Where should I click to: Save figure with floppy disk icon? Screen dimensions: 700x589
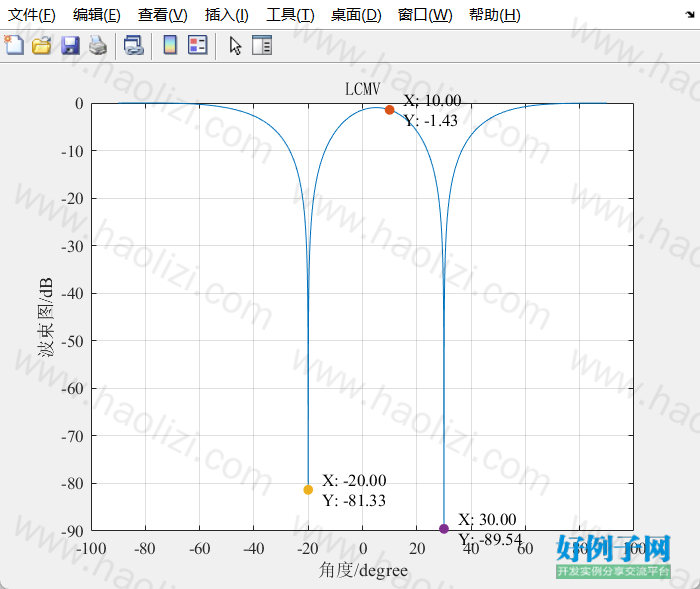pos(70,46)
